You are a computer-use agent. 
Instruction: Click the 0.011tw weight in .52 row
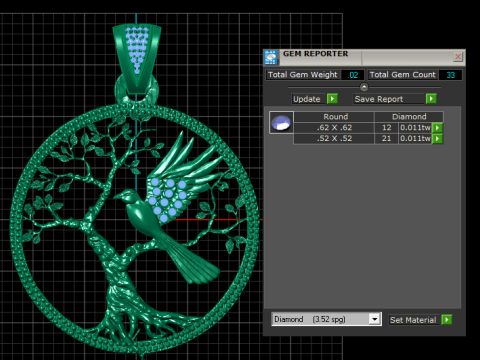415,138
